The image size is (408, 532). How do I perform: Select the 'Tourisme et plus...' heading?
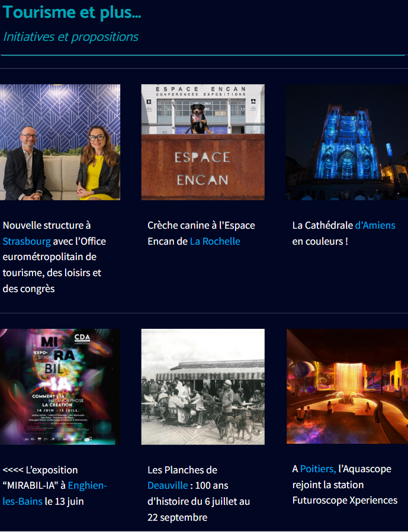[x=72, y=12]
